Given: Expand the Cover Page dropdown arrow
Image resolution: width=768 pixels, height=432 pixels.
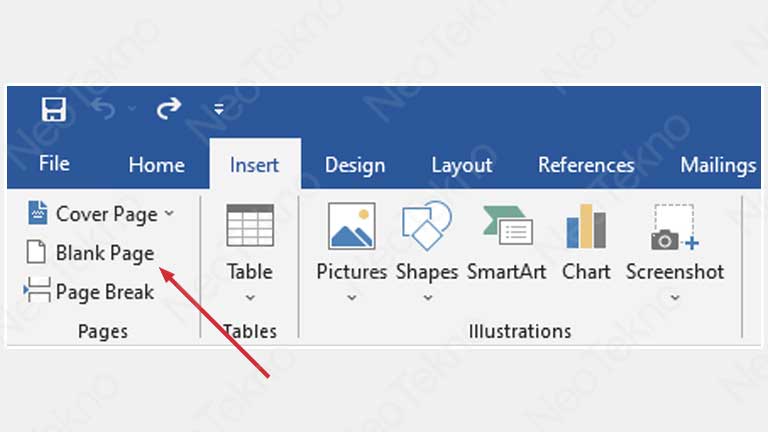Looking at the screenshot, I should [x=169, y=214].
